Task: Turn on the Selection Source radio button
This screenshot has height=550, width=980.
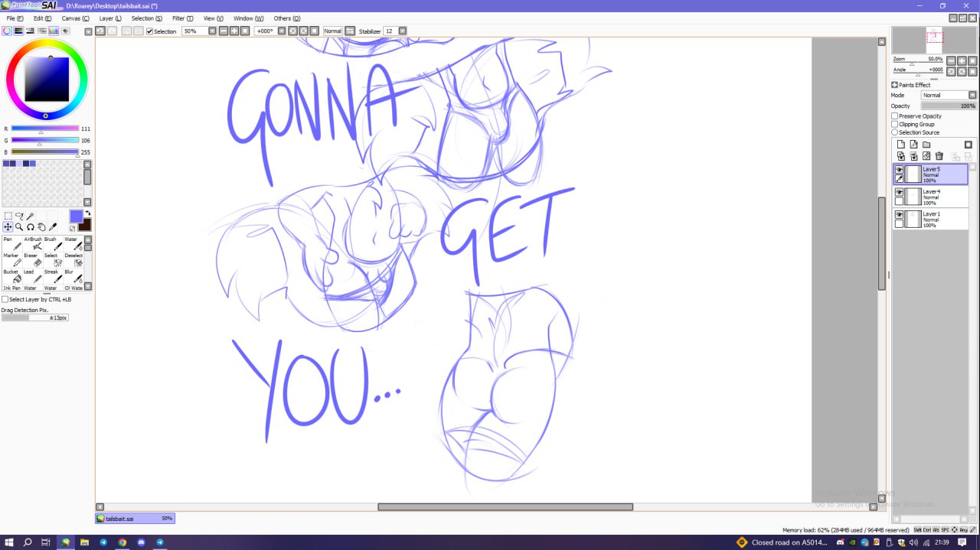Action: [895, 132]
